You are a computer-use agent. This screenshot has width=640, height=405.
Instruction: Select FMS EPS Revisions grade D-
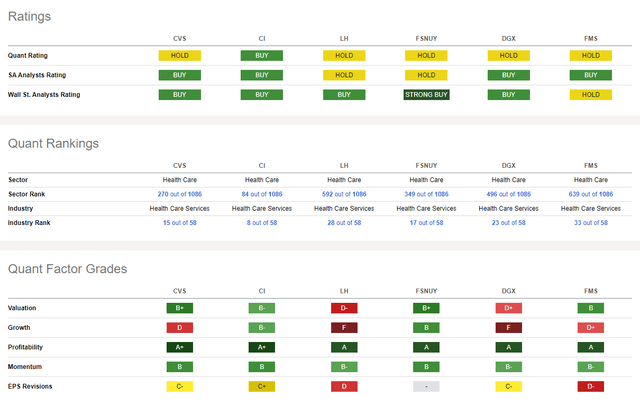click(591, 387)
